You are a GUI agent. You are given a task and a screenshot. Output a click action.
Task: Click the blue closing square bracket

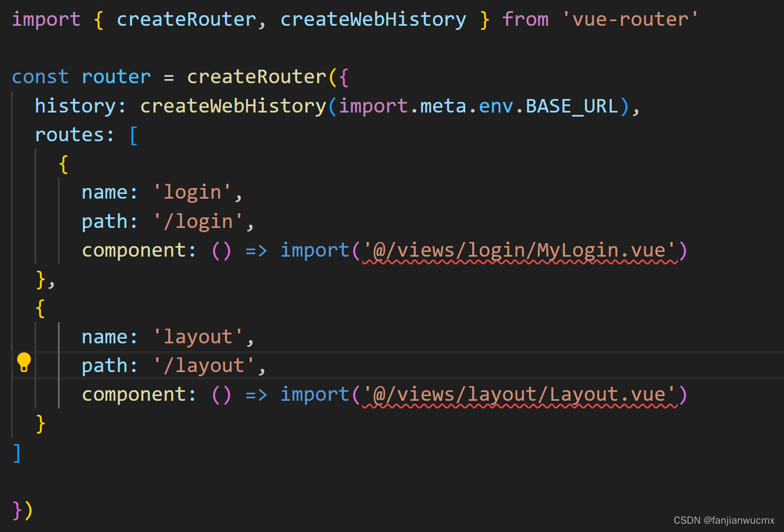[17, 453]
